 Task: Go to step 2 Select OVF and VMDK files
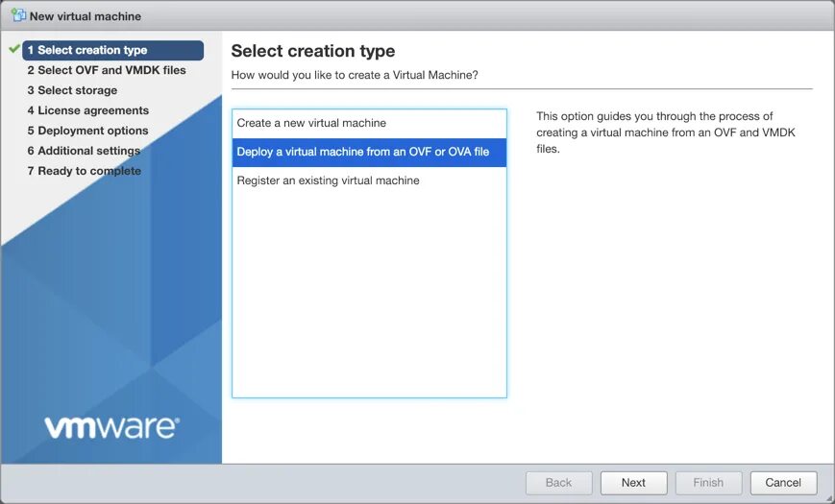tap(107, 70)
